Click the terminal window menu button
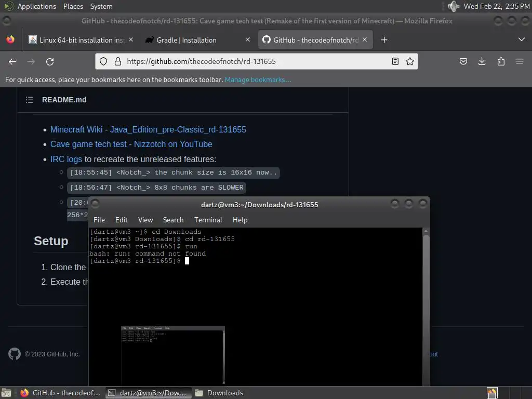This screenshot has height=399, width=532. (95, 204)
